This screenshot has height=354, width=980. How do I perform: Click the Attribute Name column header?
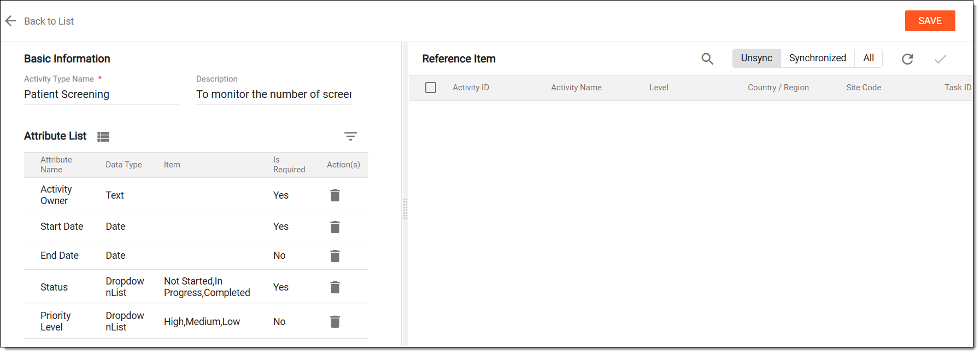(x=56, y=165)
